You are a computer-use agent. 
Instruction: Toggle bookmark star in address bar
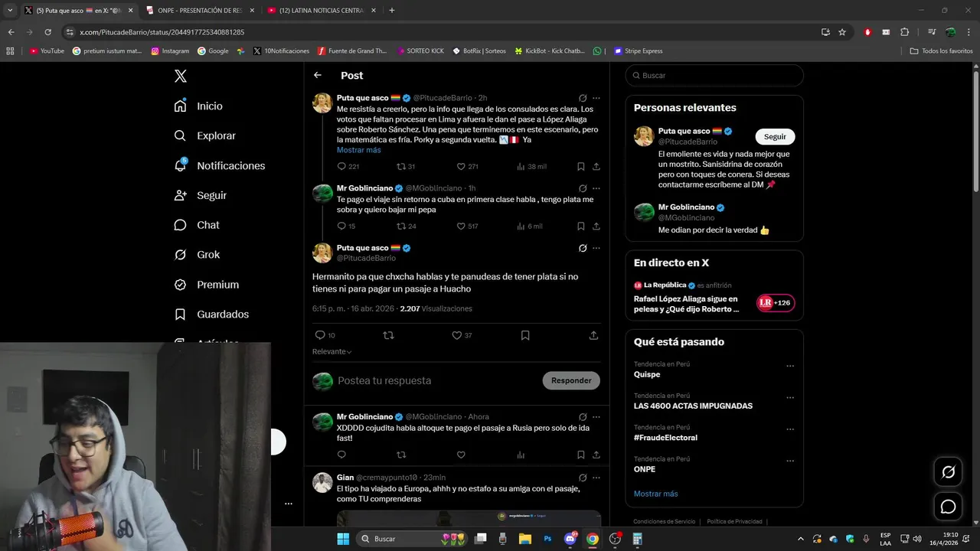[842, 32]
